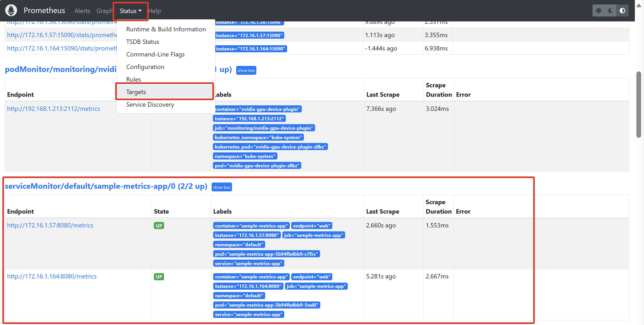
Task: Click the scrollbar up arrow
Action: 639,6
